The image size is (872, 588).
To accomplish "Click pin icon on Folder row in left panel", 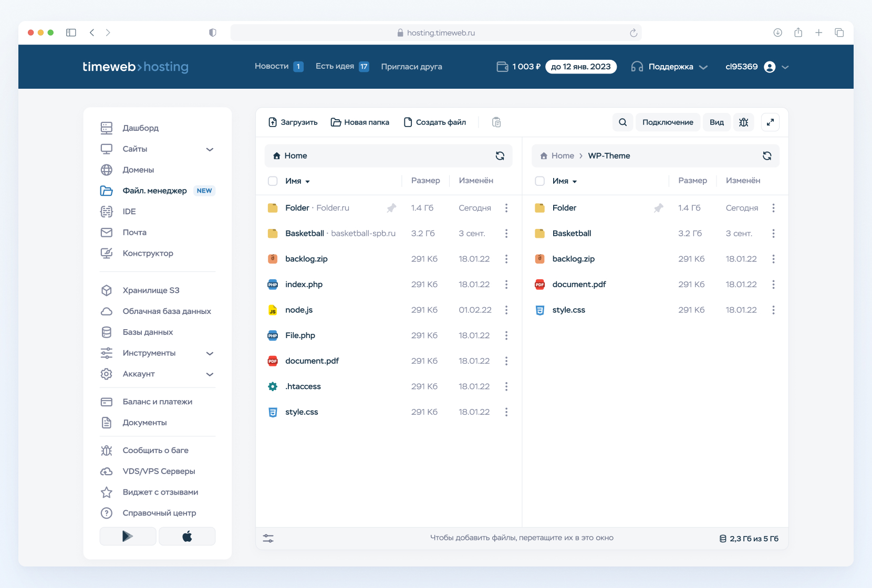I will click(391, 208).
